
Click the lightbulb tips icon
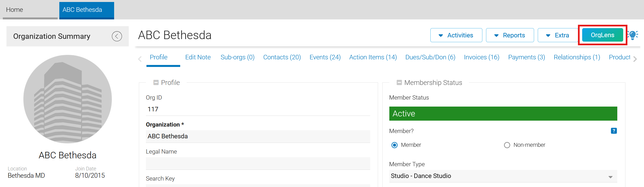pos(633,35)
